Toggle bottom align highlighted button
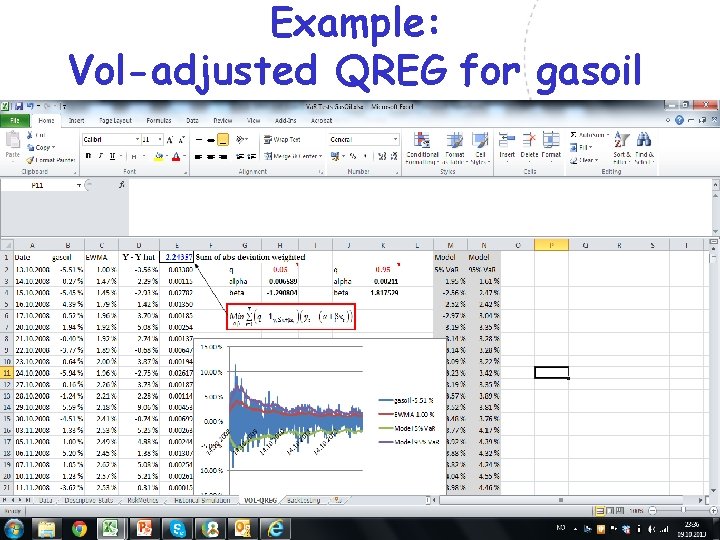The width and height of the screenshot is (720, 540). [x=223, y=140]
